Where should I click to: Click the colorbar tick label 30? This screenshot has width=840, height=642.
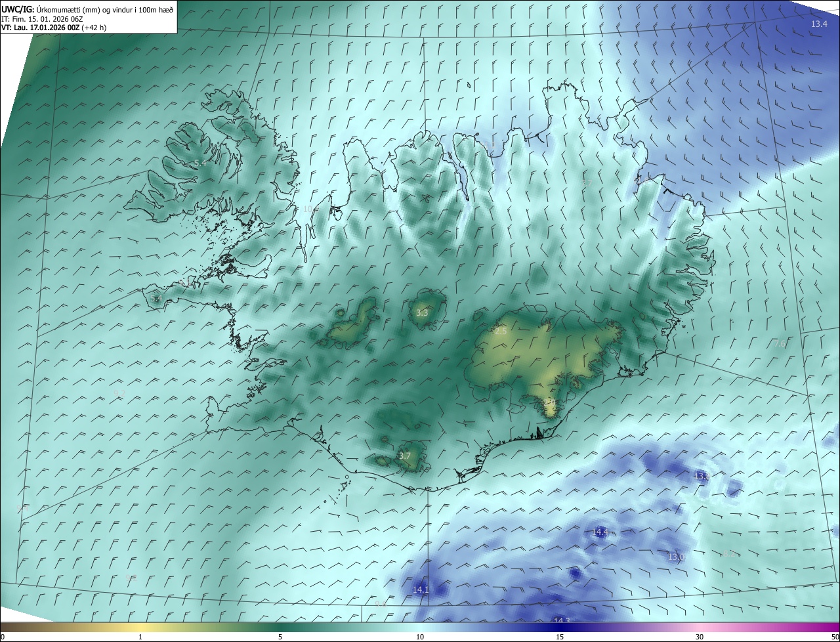pos(700,637)
